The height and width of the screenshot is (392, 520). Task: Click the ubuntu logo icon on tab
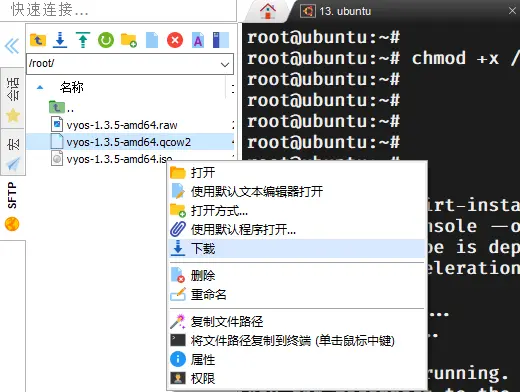308,11
